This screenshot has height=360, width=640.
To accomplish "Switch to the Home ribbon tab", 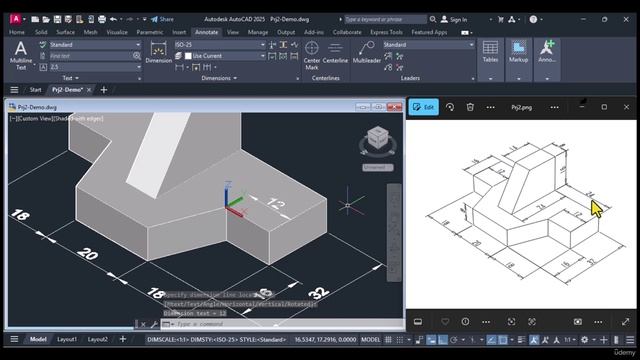I will [x=17, y=32].
